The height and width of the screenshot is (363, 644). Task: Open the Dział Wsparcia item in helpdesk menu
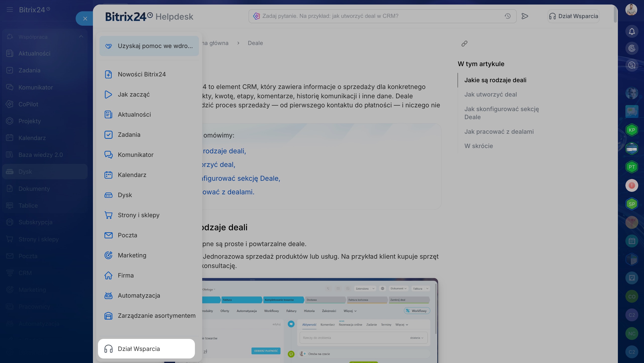pyautogui.click(x=146, y=349)
